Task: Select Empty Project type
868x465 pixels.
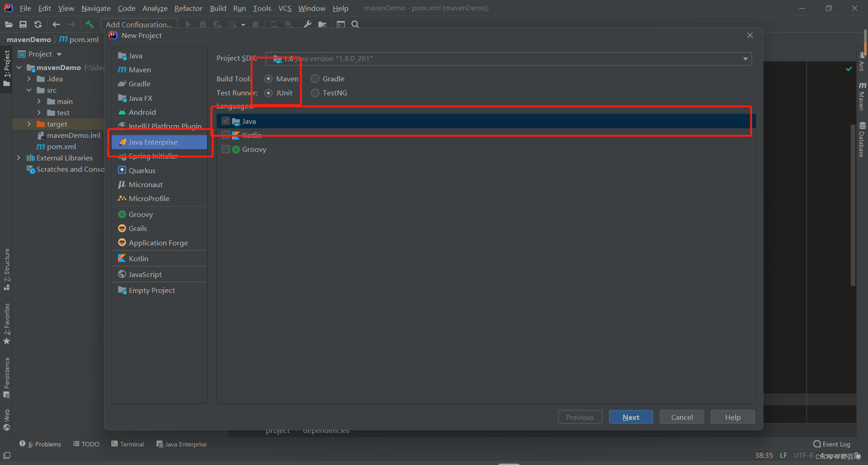Action: 159,290
